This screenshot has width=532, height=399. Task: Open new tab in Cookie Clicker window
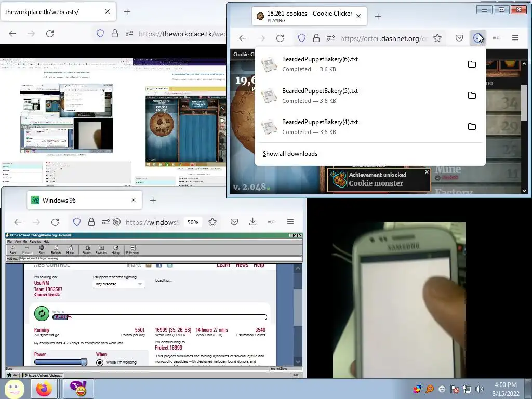coord(378,16)
